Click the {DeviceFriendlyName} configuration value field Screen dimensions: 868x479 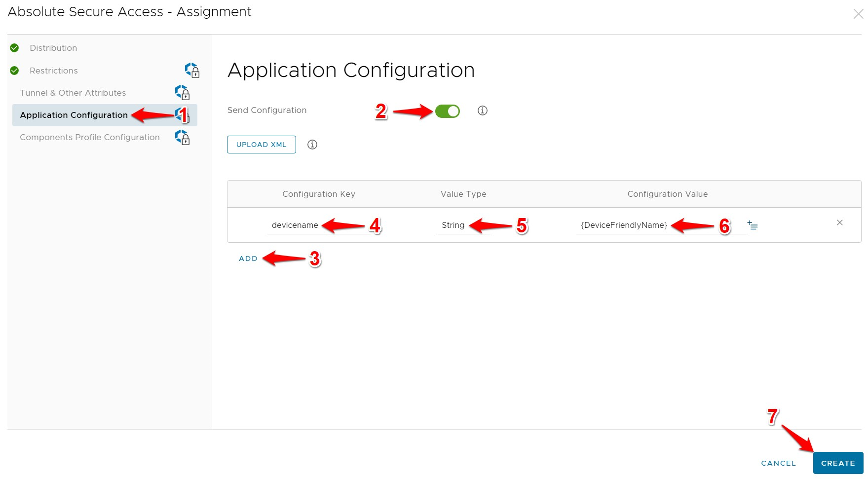click(x=661, y=225)
